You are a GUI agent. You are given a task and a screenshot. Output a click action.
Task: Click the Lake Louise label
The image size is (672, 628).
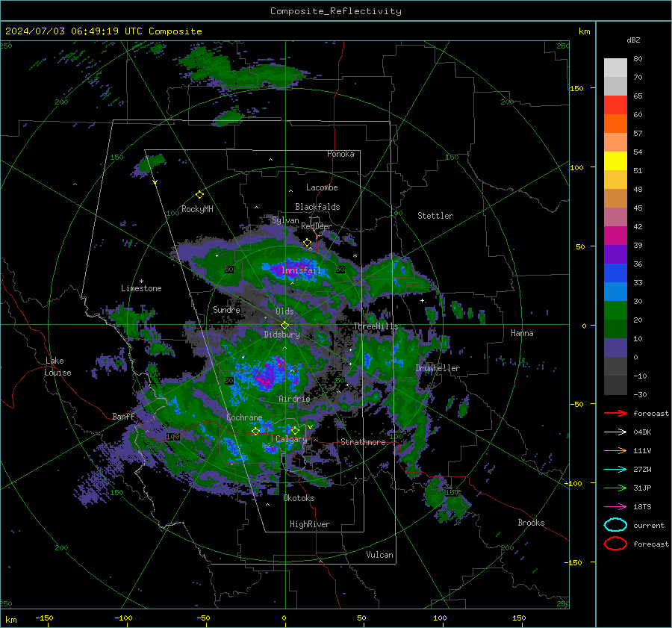tap(58, 367)
